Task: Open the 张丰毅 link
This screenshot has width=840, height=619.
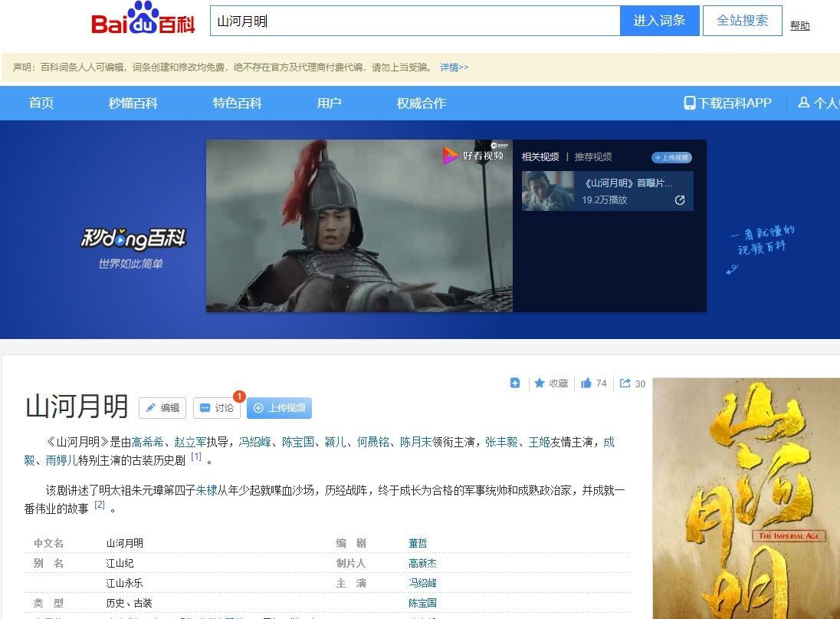Action: click(x=501, y=442)
